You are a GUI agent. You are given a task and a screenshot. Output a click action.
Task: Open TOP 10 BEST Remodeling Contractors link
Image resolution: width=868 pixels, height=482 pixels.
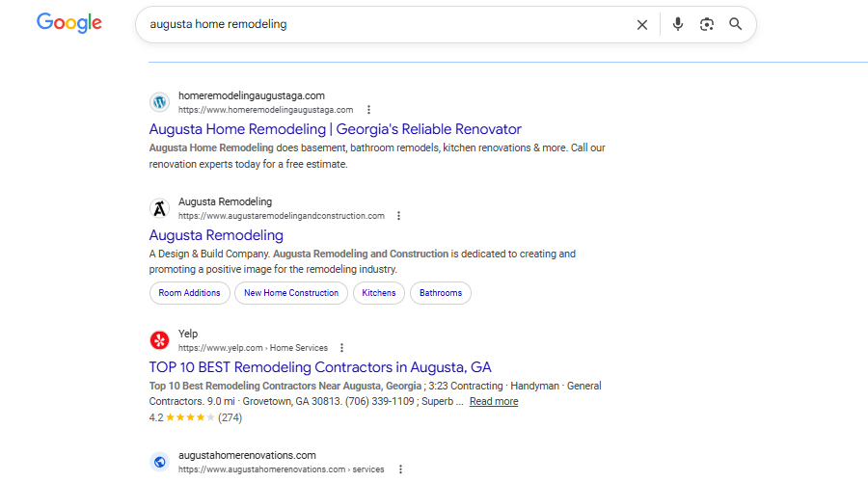[x=320, y=367]
